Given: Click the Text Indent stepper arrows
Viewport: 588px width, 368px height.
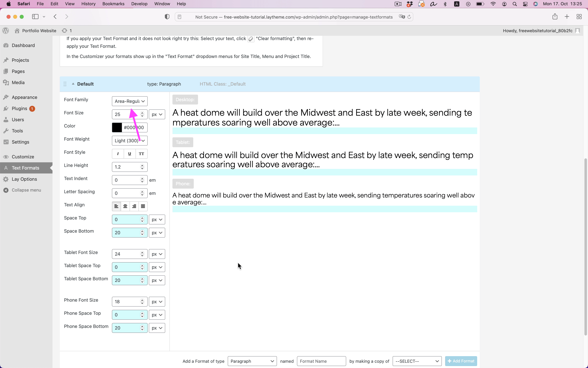Looking at the screenshot, I should point(142,180).
